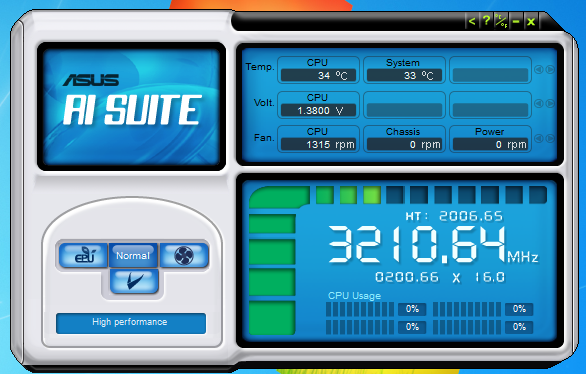Advance voltage row with right arrow
586x374 pixels.
point(550,103)
